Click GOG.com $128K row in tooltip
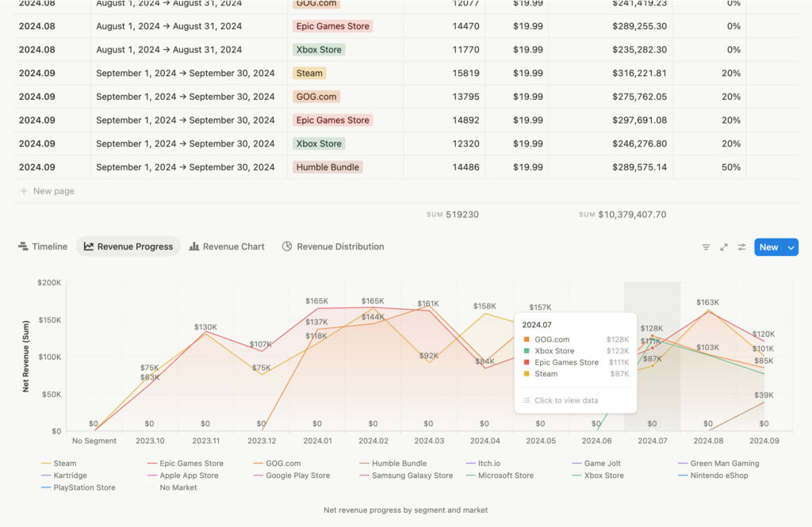The width and height of the screenshot is (812, 527). tap(576, 340)
